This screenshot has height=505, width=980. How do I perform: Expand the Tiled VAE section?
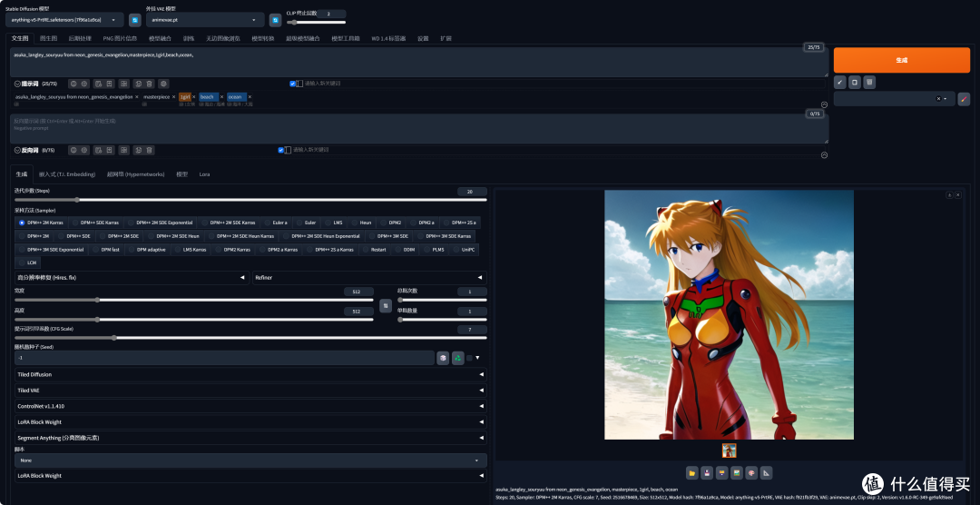click(x=250, y=390)
